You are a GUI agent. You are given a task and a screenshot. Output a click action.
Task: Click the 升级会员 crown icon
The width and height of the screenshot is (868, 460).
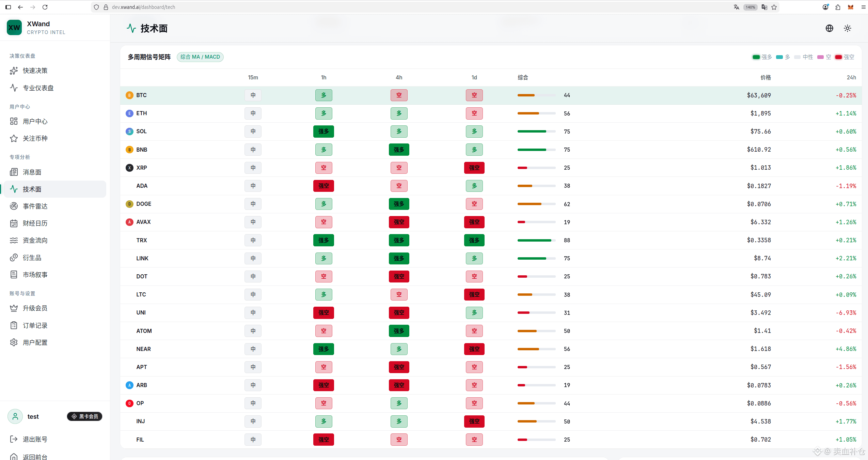coord(14,308)
